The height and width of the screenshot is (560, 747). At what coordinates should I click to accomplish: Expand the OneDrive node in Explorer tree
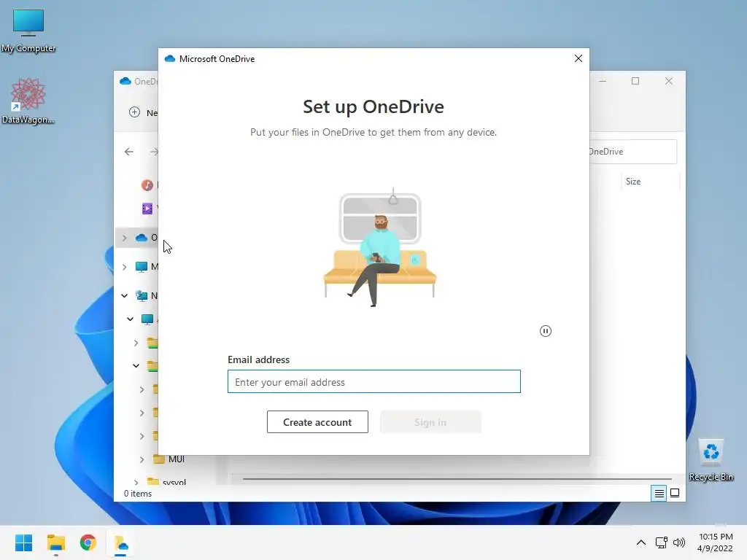coord(124,238)
